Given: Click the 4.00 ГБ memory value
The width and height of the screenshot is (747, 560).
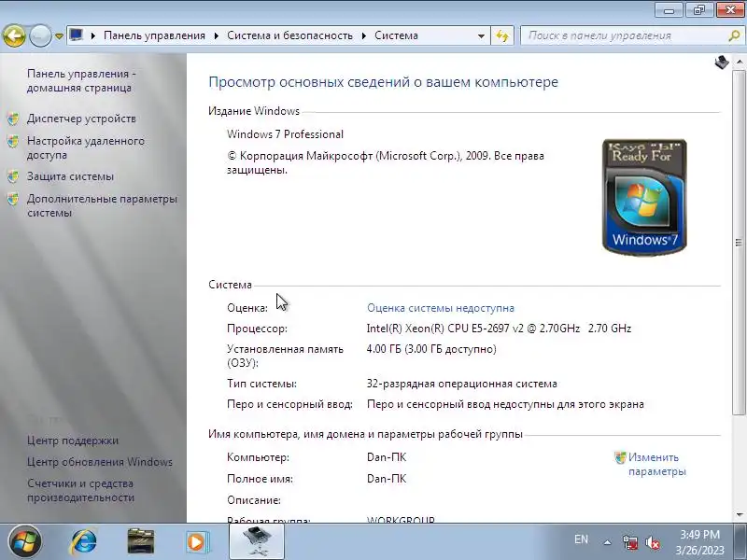Looking at the screenshot, I should [x=431, y=349].
